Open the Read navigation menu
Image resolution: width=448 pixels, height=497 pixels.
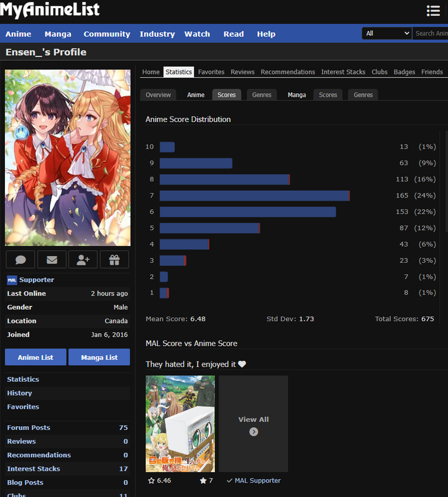coord(234,34)
